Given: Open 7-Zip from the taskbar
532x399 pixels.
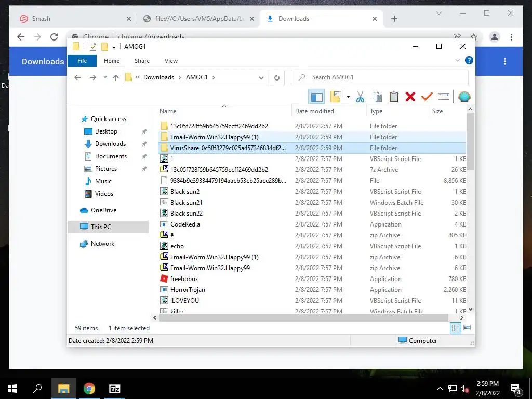Looking at the screenshot, I should (115, 389).
